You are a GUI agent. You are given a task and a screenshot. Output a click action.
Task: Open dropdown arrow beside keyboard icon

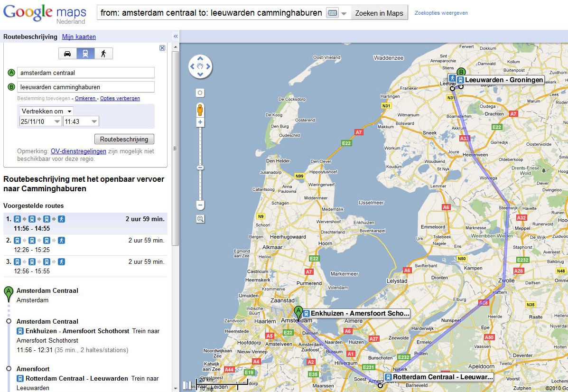click(x=344, y=13)
